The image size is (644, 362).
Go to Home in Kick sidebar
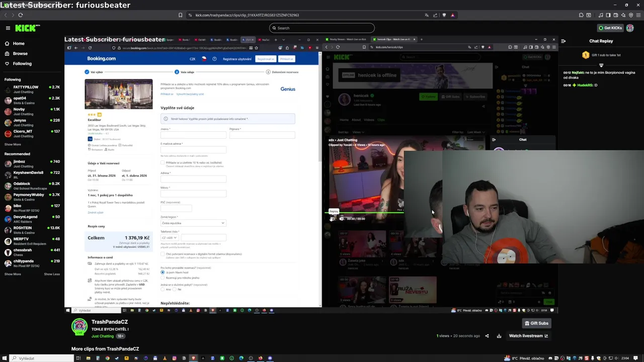coord(19,44)
